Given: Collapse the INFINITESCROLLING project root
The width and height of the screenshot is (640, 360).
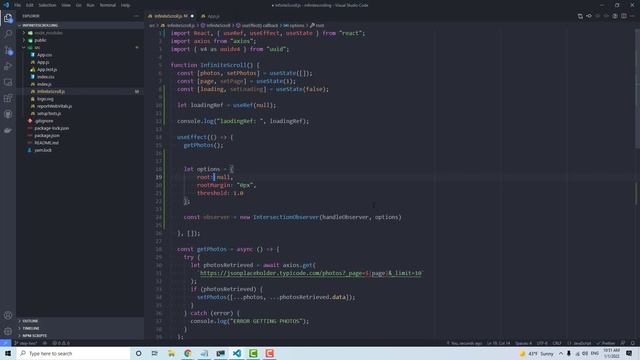Looking at the screenshot, I should pyautogui.click(x=40, y=25).
